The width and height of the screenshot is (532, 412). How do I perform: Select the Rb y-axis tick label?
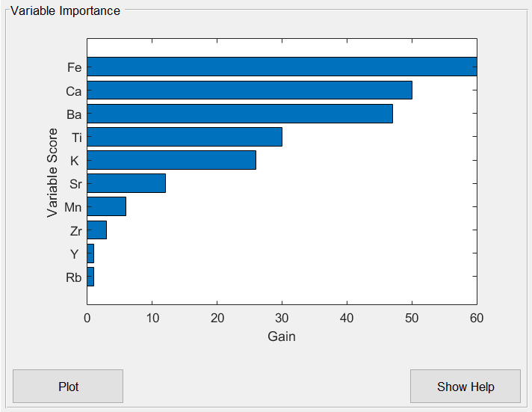click(x=73, y=277)
